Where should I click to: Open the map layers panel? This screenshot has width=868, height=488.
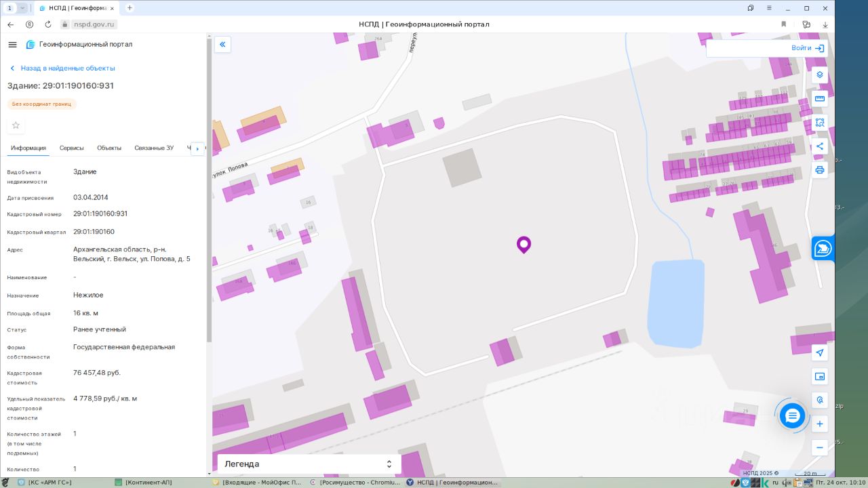tap(819, 75)
